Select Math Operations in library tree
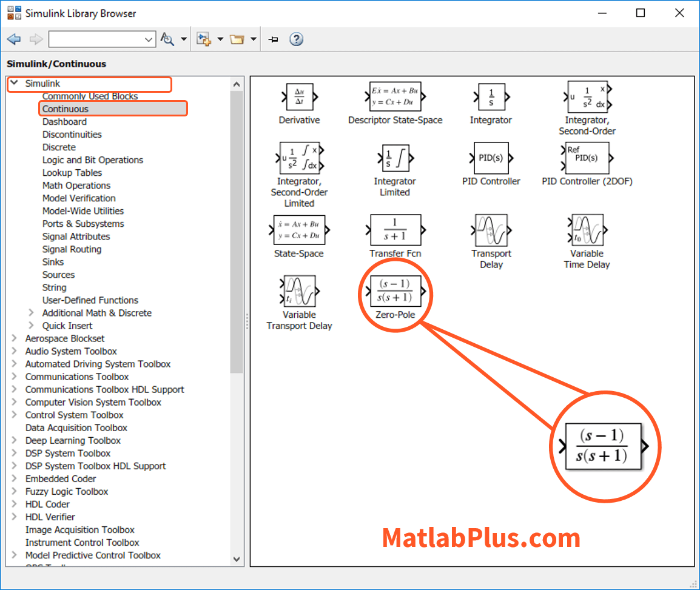Image resolution: width=700 pixels, height=590 pixels. tap(76, 186)
